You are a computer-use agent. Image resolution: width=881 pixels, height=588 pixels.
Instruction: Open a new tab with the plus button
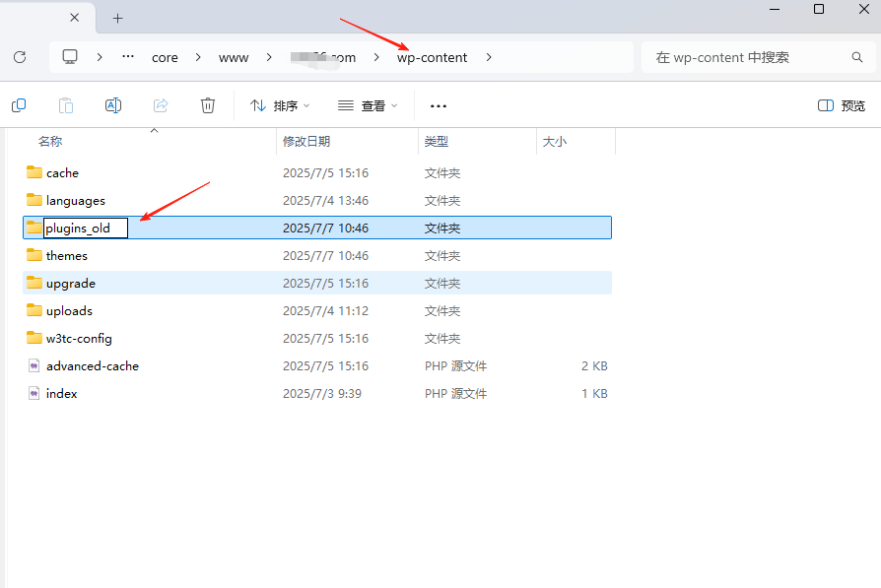click(117, 18)
